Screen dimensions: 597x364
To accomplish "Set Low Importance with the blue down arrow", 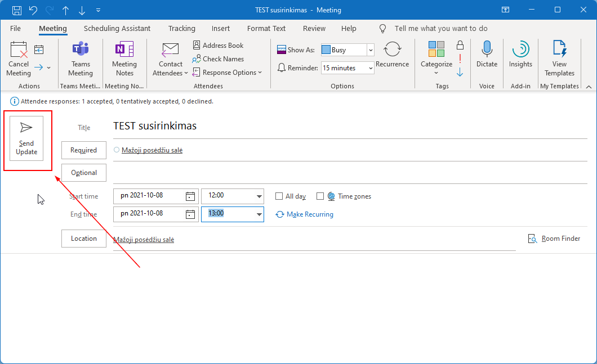I will 460,72.
